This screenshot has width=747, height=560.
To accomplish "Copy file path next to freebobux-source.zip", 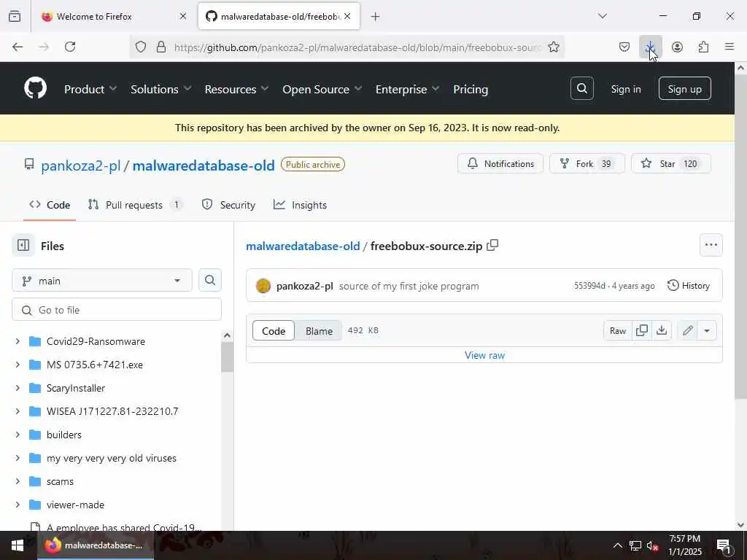I will [492, 245].
